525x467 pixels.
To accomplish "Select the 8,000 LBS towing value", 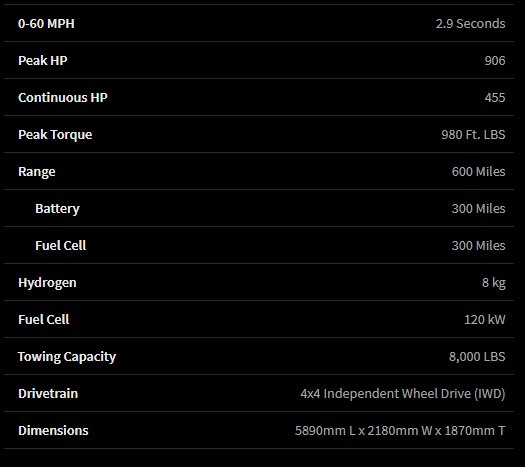I will click(477, 357).
